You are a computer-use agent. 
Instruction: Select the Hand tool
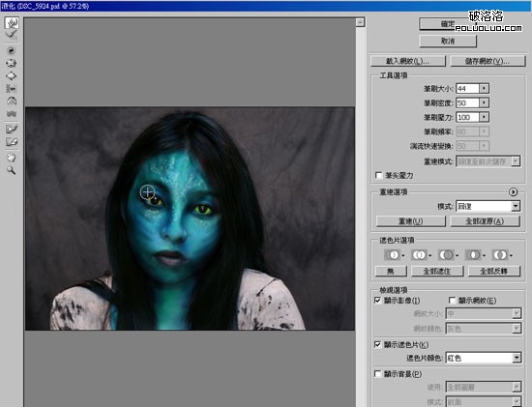coord(12,158)
